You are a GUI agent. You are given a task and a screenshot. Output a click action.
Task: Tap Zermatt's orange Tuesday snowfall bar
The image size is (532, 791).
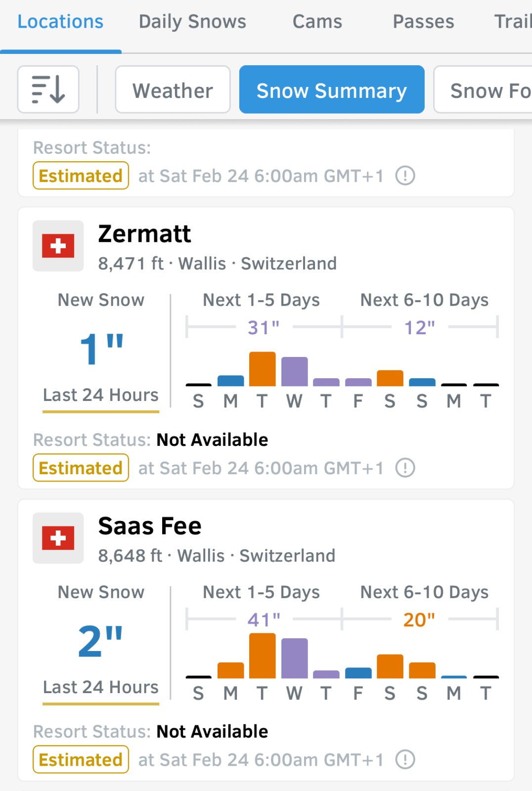click(262, 369)
